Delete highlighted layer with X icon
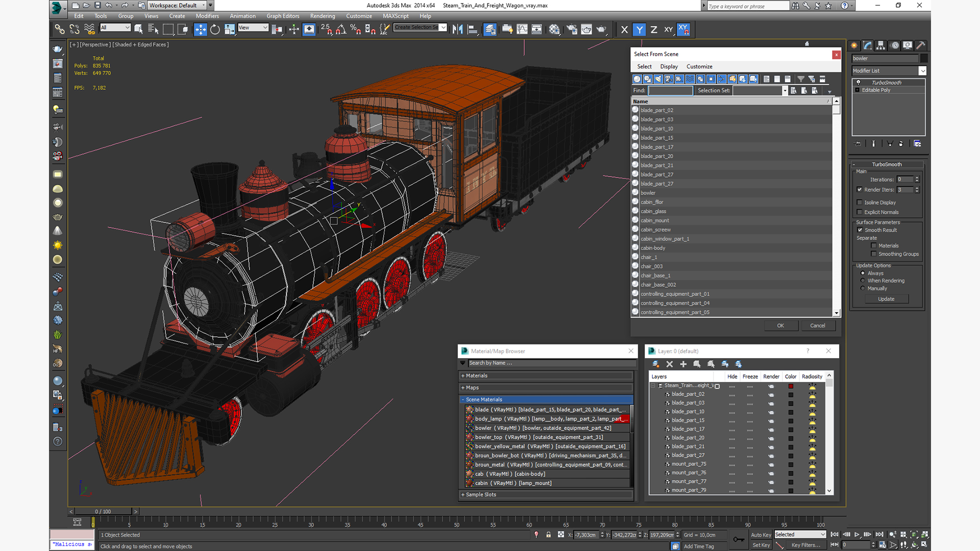This screenshot has height=551, width=980. [x=670, y=364]
